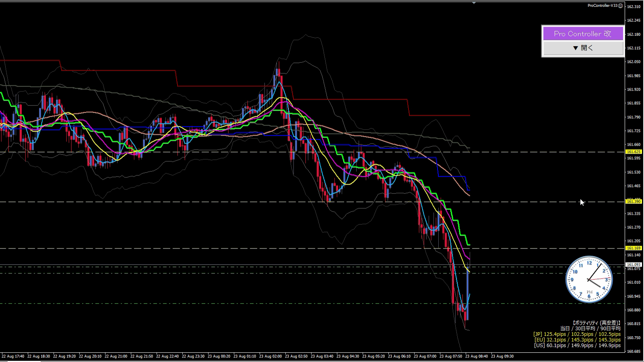644x362 pixels.
Task: Click the analog clock widget
Action: (x=589, y=279)
